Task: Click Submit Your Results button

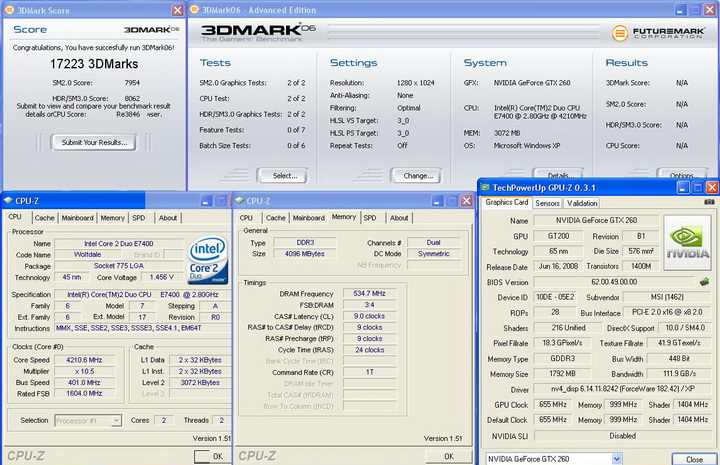Action: (94, 142)
